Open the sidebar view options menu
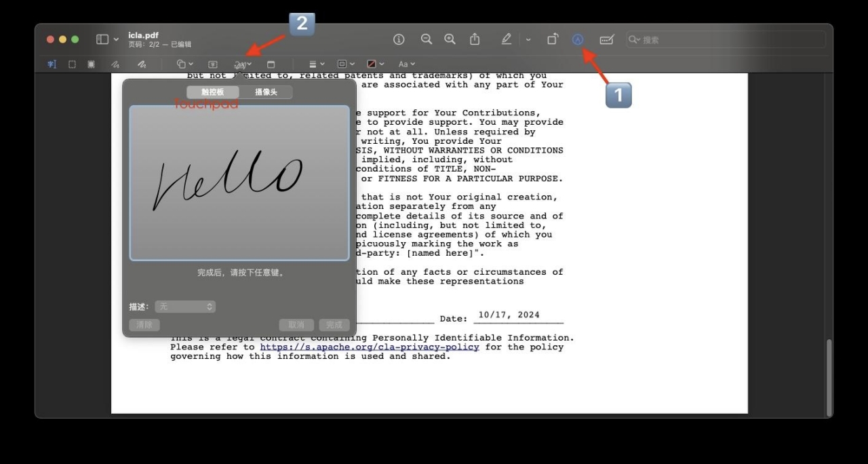 pos(107,39)
